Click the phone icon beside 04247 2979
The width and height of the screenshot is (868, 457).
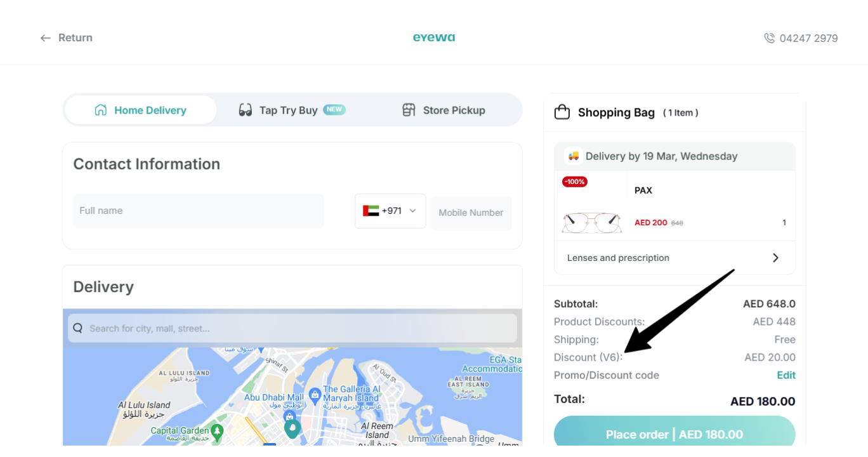pyautogui.click(x=769, y=38)
